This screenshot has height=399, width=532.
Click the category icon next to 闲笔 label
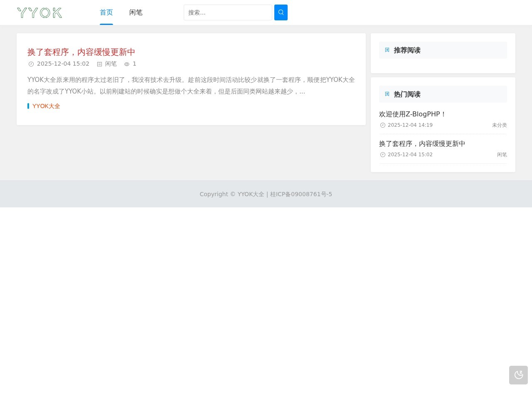pyautogui.click(x=99, y=64)
